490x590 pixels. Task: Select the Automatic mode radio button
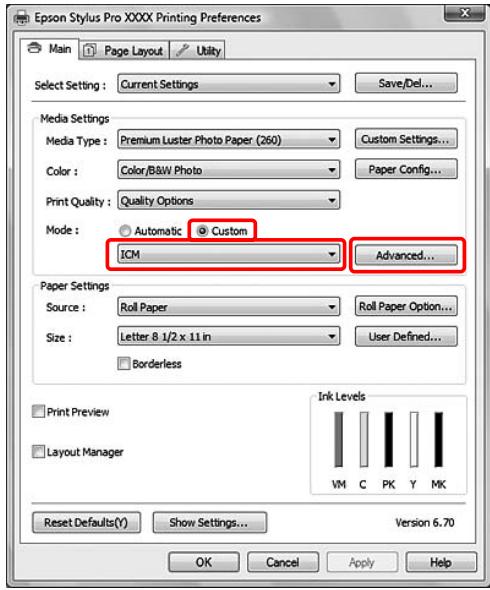click(x=150, y=231)
